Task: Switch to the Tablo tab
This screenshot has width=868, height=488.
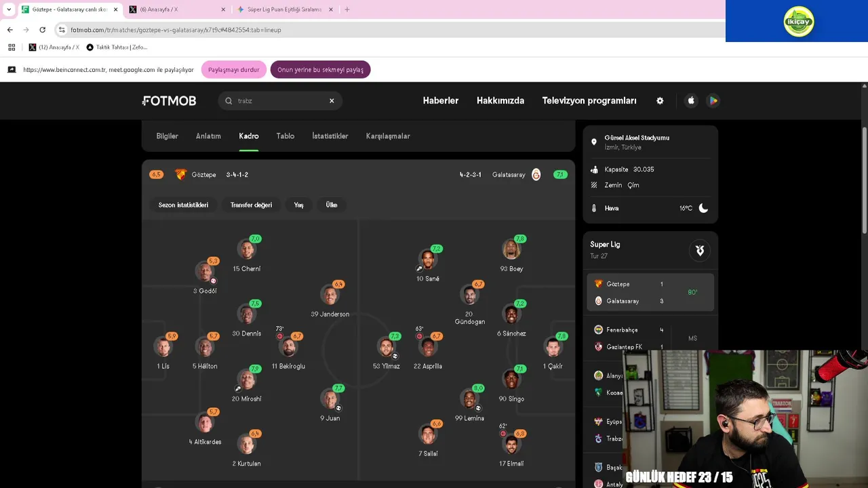Action: [285, 136]
